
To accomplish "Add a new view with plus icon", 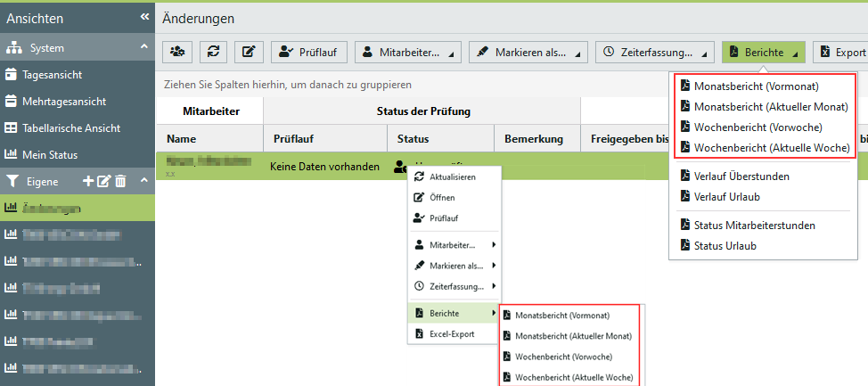I will (88, 181).
